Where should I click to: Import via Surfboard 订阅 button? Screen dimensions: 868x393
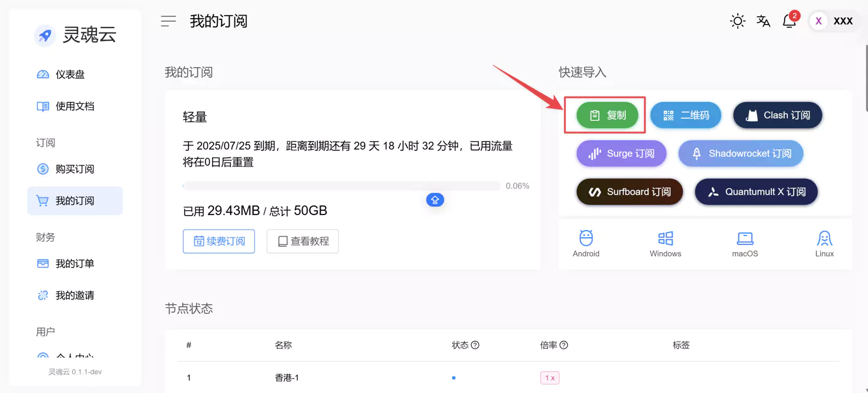point(629,192)
